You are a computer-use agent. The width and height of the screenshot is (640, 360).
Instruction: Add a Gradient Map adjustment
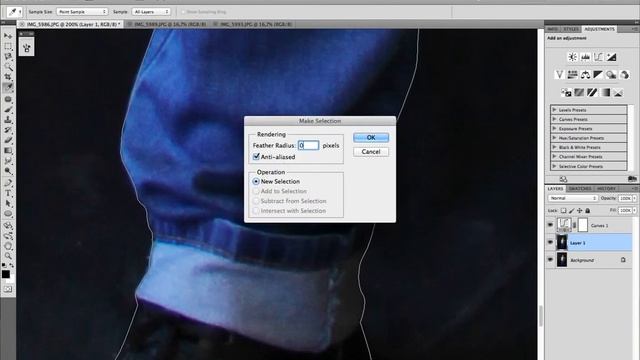(605, 93)
